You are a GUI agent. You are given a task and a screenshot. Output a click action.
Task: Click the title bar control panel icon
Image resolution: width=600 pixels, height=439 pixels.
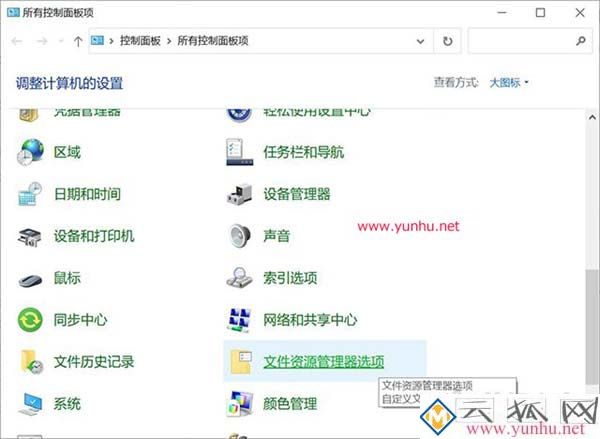pos(13,12)
